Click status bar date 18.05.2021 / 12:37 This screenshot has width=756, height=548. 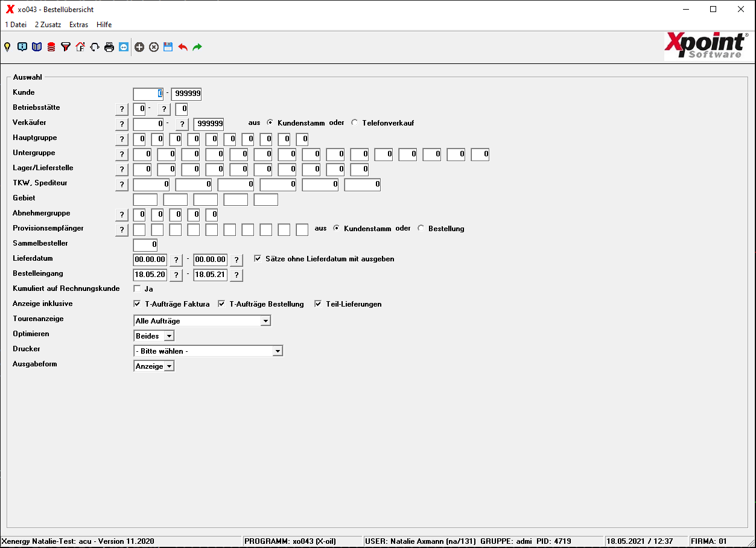click(640, 541)
